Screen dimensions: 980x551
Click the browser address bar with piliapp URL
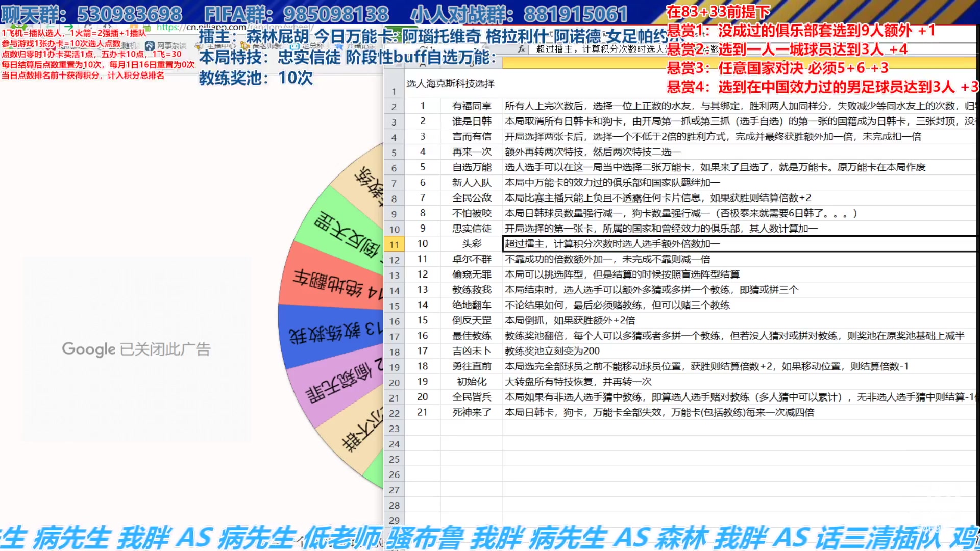click(235, 27)
